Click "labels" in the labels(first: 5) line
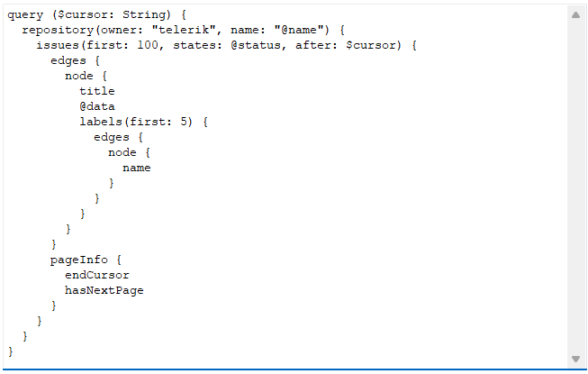The height and width of the screenshot is (374, 588). point(101,122)
